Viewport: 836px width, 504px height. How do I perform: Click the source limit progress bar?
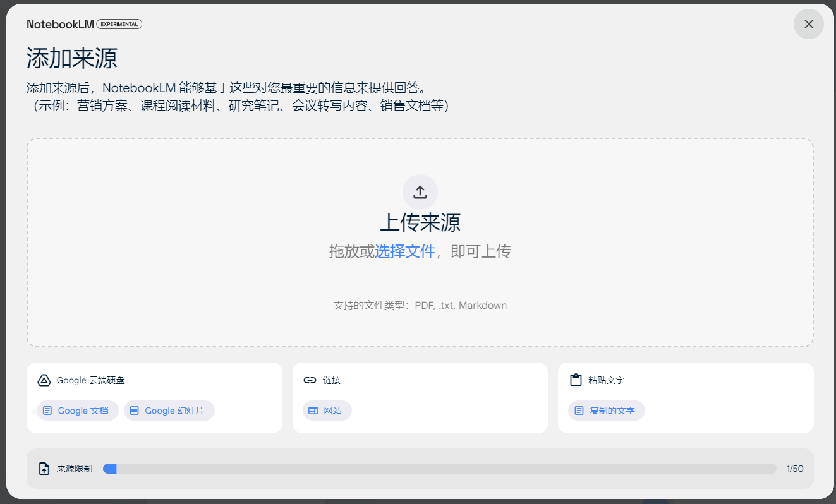(x=439, y=469)
